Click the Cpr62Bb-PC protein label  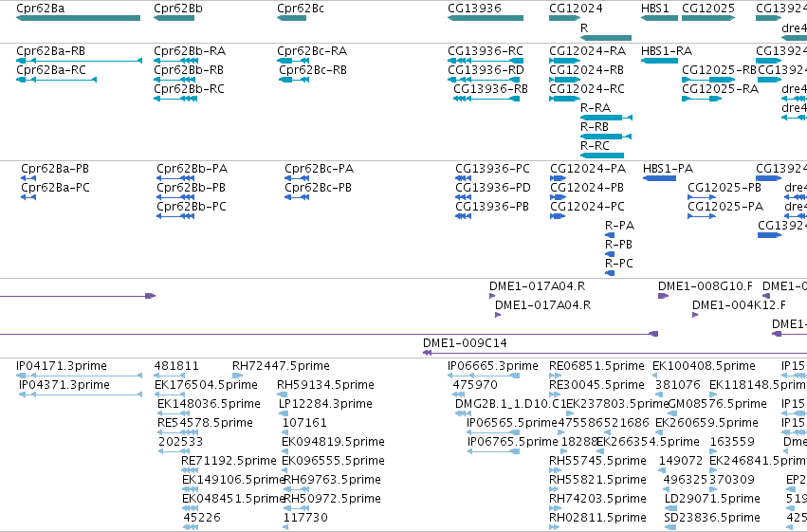[192, 207]
